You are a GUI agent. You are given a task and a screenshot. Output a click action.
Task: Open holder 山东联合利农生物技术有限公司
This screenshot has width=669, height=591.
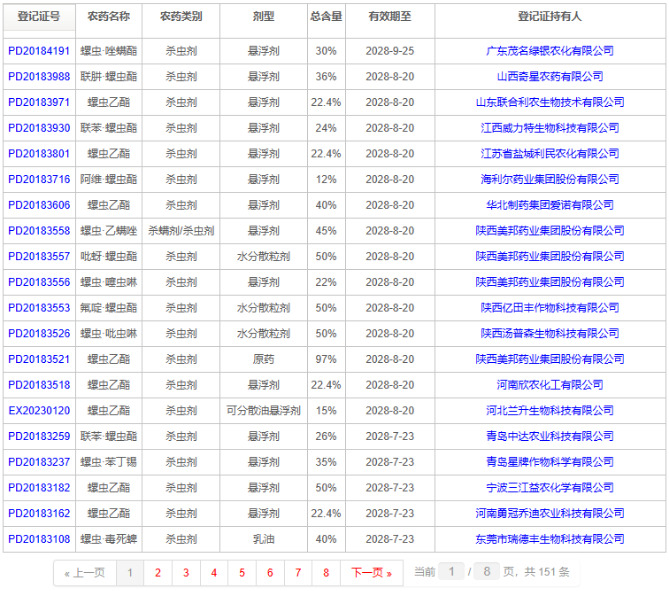[x=550, y=102]
